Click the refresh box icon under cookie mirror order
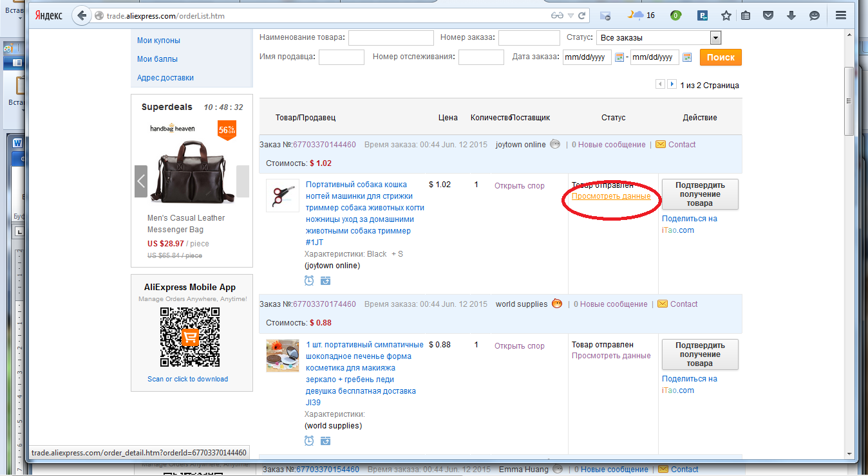 [326, 441]
